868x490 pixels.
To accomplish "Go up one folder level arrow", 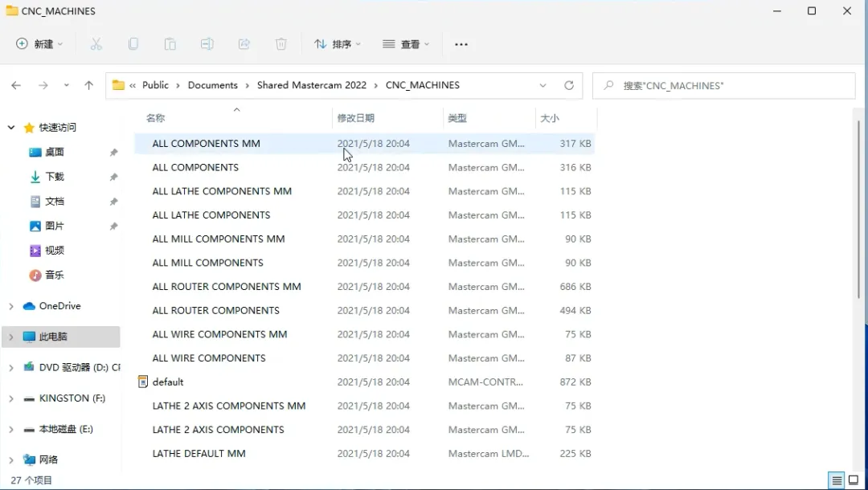I will (x=88, y=85).
